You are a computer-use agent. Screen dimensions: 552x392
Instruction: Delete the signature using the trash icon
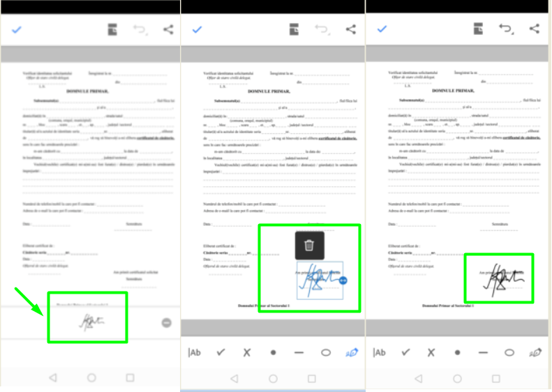(310, 245)
